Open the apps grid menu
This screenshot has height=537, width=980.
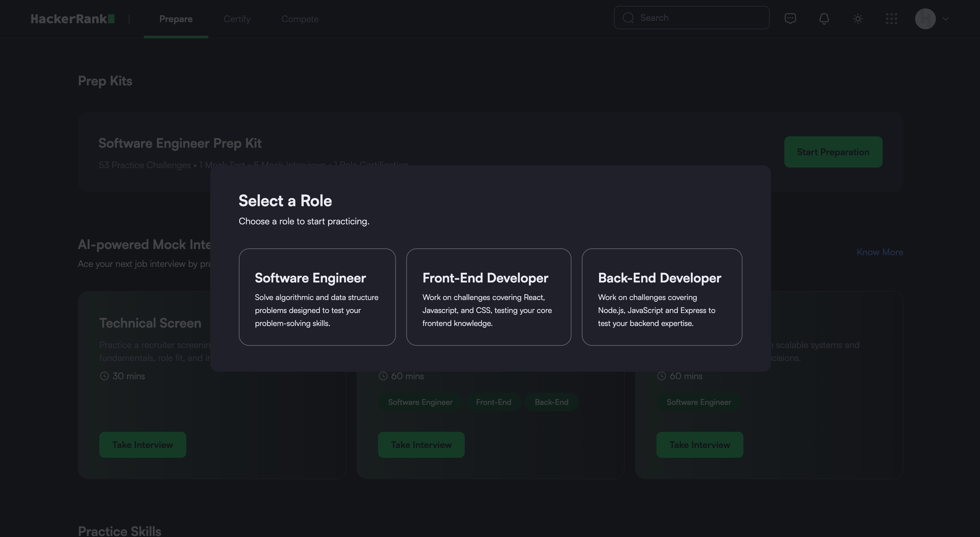coord(891,19)
